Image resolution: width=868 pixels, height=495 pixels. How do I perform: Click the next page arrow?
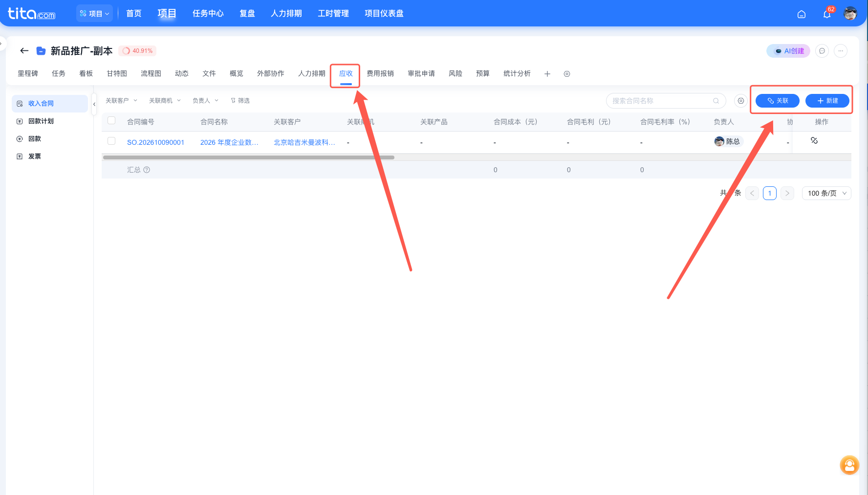tap(787, 193)
